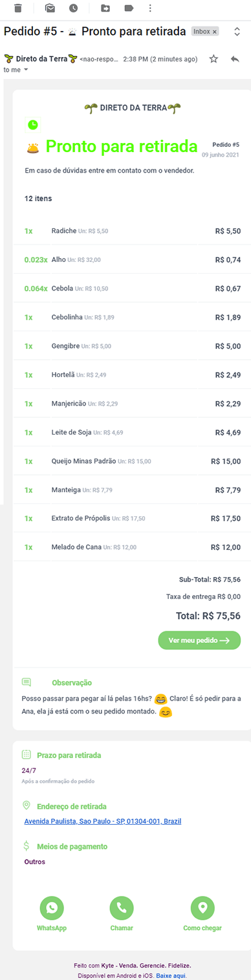The height and width of the screenshot is (980, 251).
Task: Tap the WhatsApp contact icon
Action: click(52, 908)
